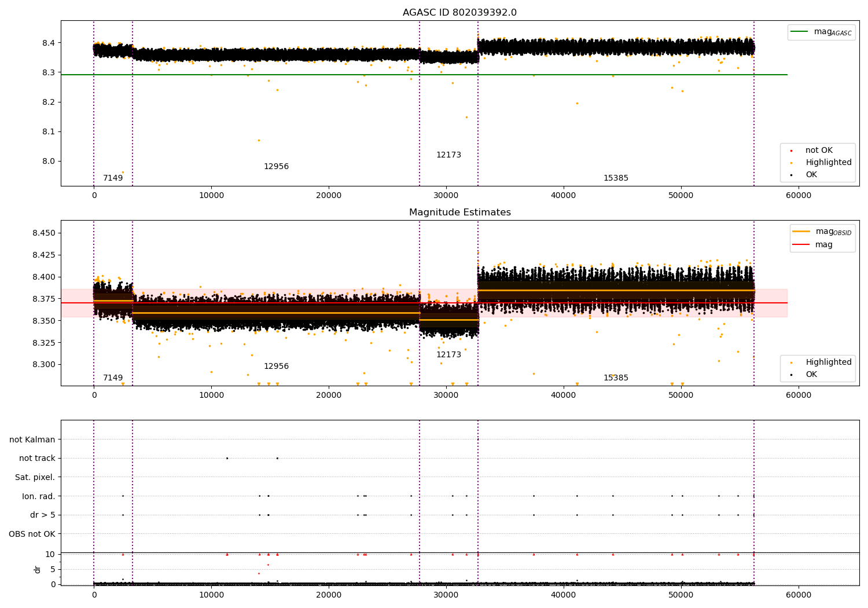
Task: Click the 8.375 y-axis tick label
Action: (x=44, y=299)
